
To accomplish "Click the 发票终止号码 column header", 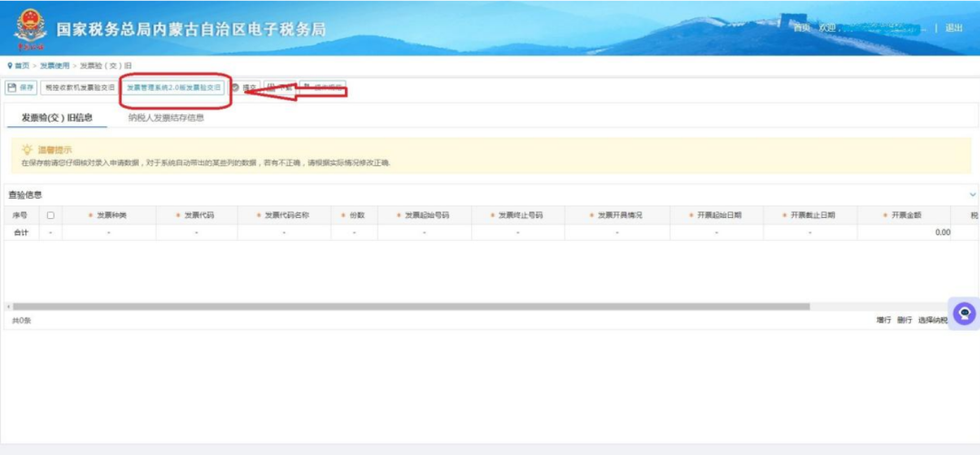I will (517, 215).
